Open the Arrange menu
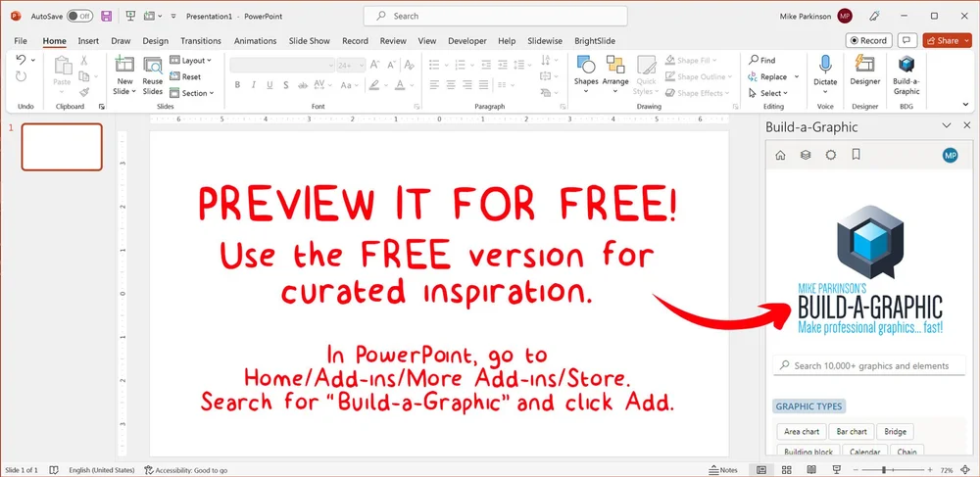This screenshot has width=980, height=477. click(x=615, y=74)
